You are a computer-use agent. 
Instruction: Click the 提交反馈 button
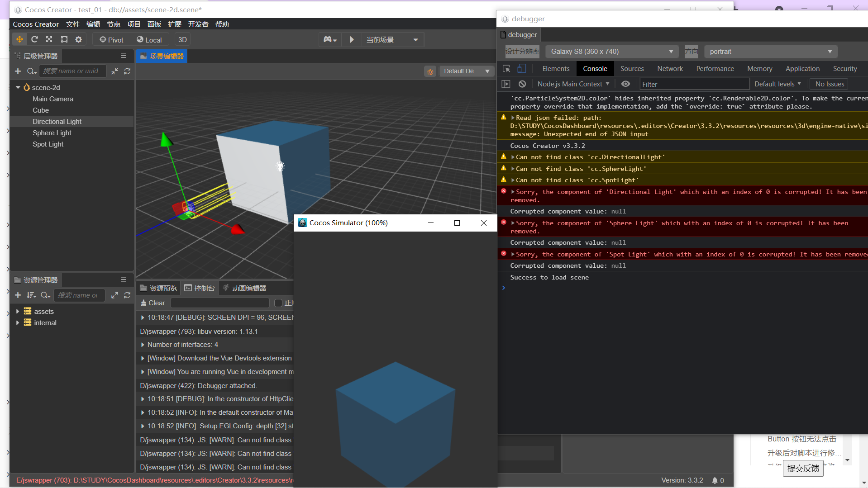pos(803,469)
